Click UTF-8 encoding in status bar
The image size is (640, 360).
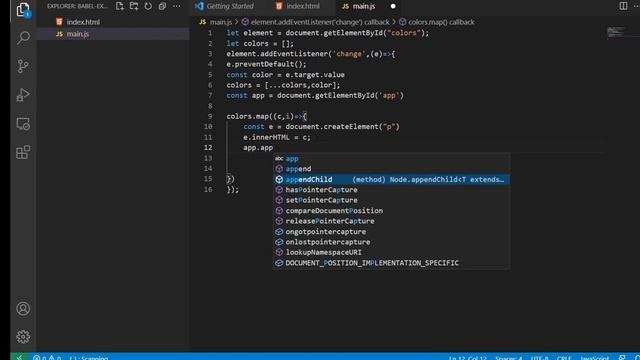pyautogui.click(x=539, y=358)
